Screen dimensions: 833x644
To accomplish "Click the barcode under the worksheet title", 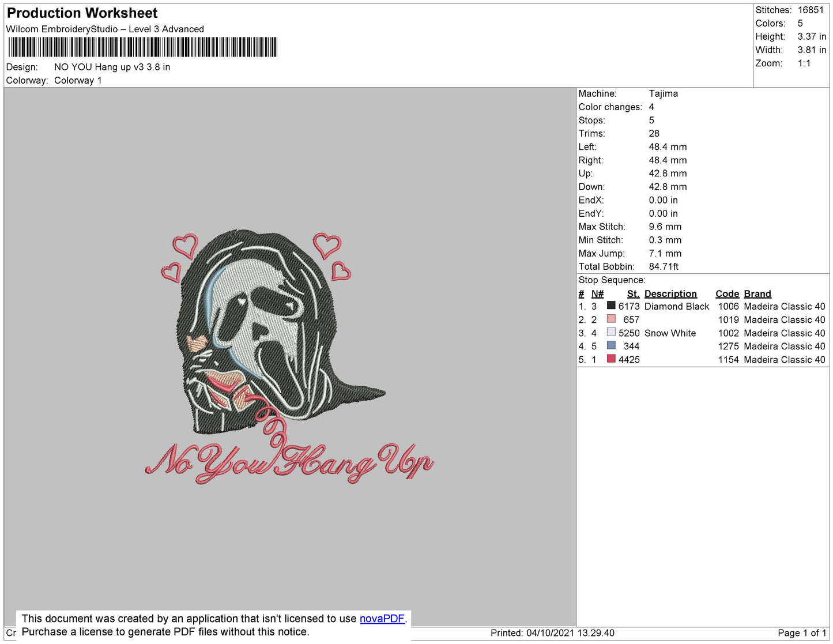I will 142,47.
